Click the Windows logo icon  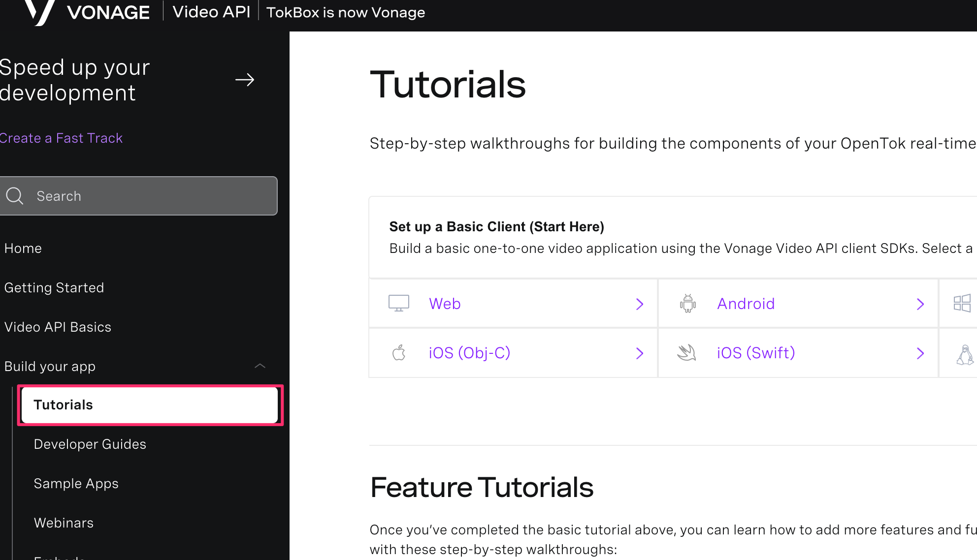(964, 303)
